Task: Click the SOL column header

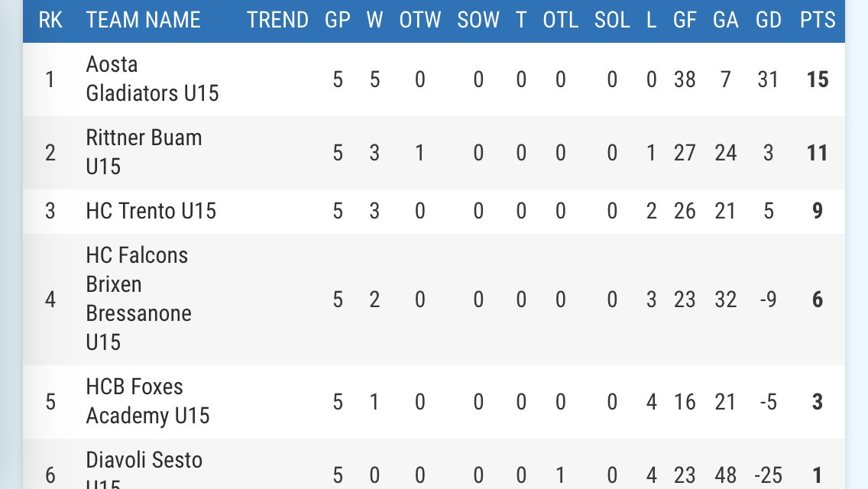Action: [612, 20]
